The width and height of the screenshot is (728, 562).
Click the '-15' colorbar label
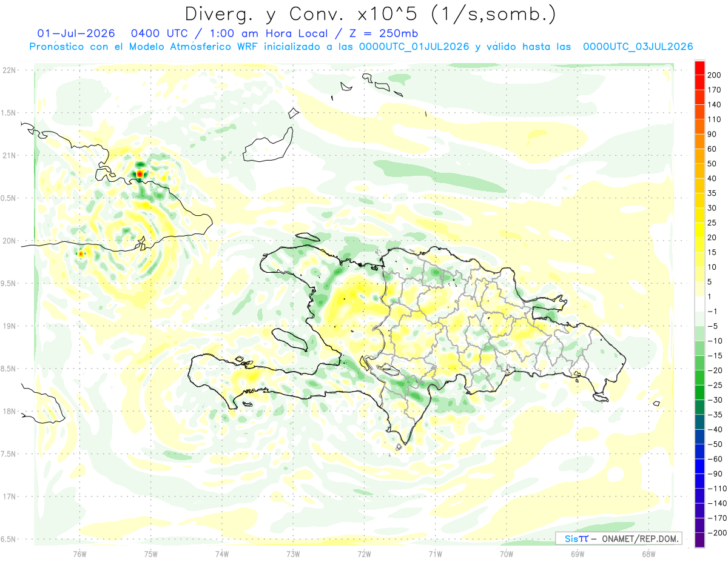click(x=716, y=356)
